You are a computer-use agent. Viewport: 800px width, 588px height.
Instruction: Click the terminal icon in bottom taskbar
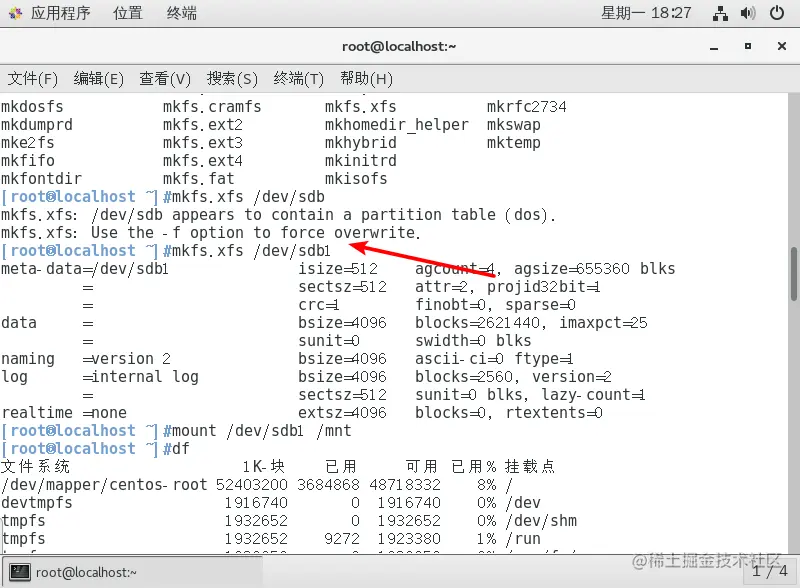pos(20,572)
